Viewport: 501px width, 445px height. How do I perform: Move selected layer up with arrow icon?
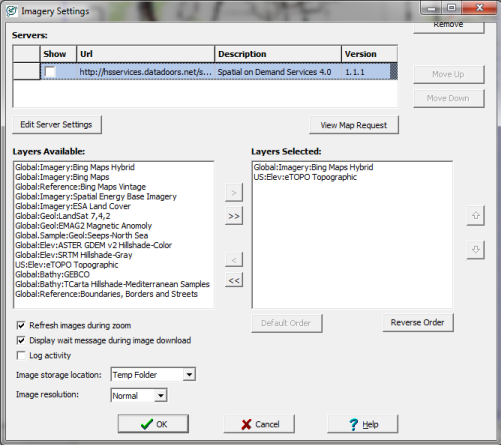(x=475, y=216)
